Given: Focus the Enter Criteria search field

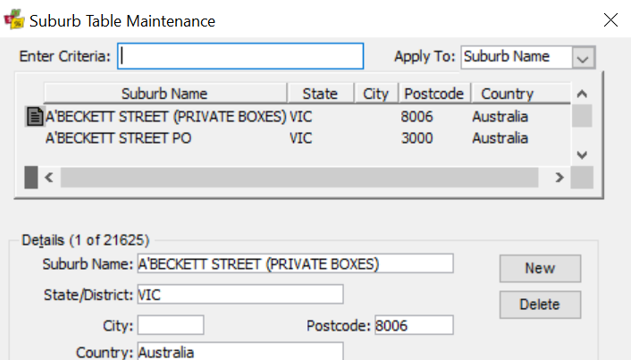Looking at the screenshot, I should click(241, 56).
